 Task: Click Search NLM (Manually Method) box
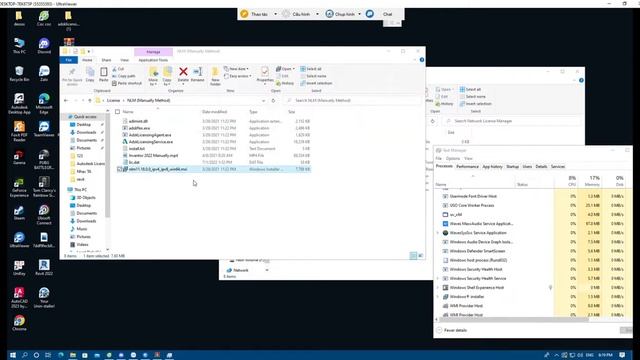pos(353,100)
